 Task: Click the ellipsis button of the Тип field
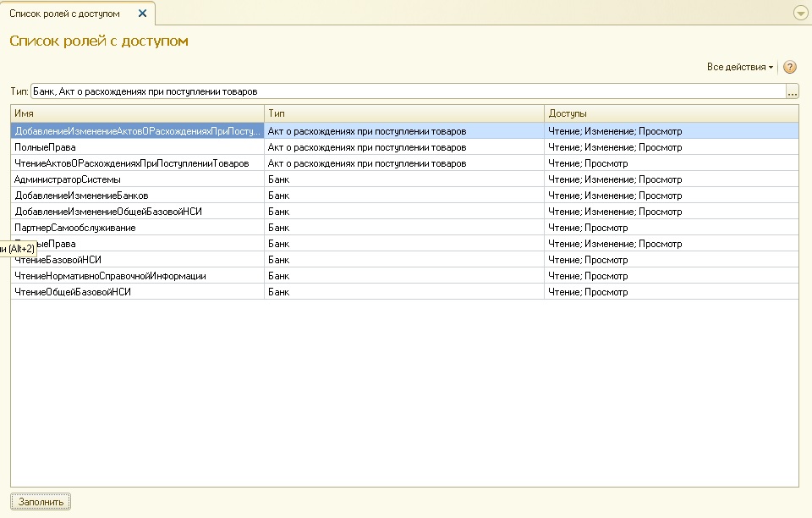coord(793,91)
